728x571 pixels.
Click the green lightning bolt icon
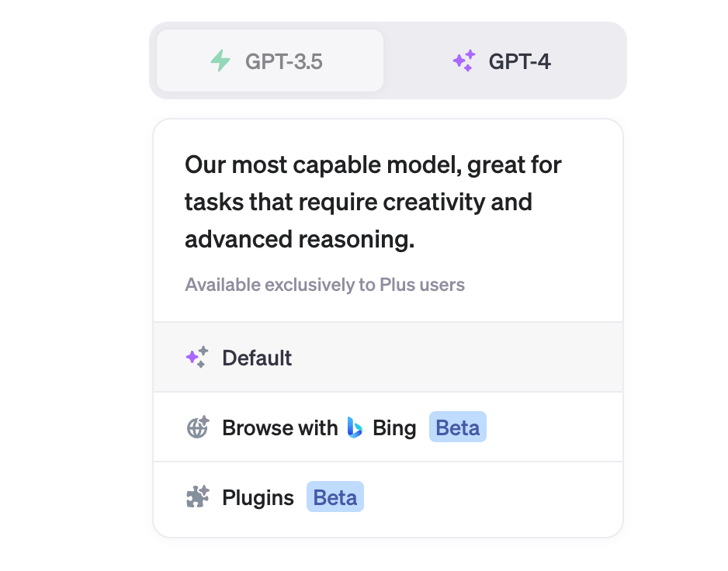tap(220, 61)
